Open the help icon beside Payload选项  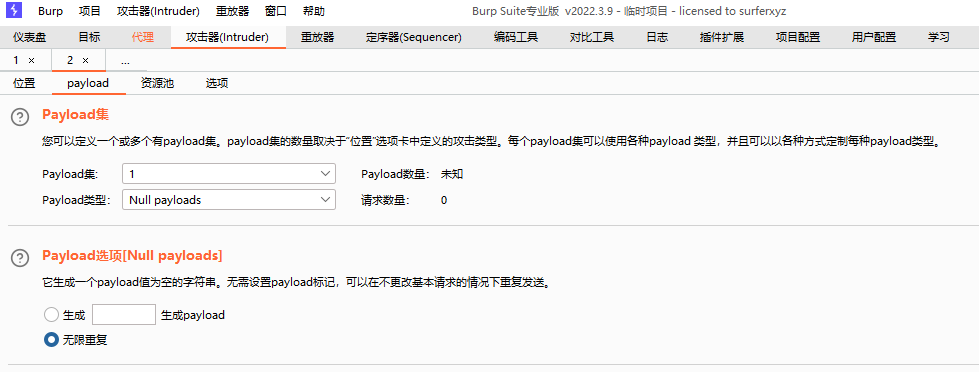pyautogui.click(x=20, y=257)
